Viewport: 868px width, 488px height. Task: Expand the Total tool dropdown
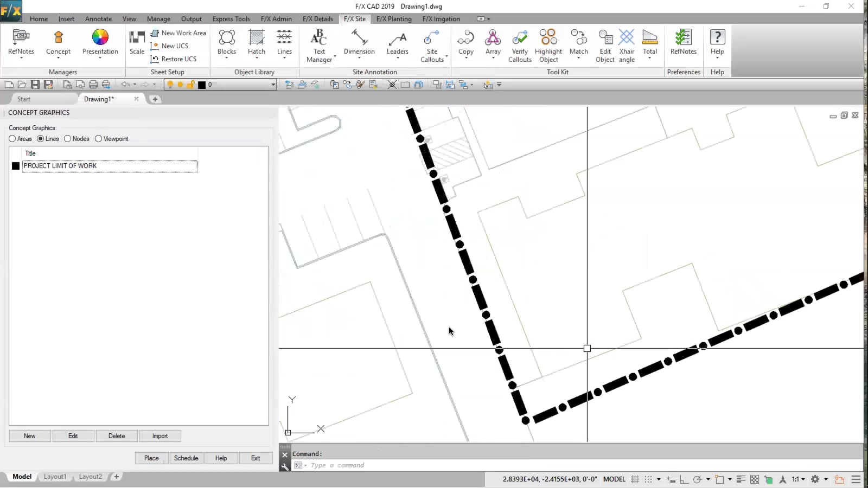650,57
